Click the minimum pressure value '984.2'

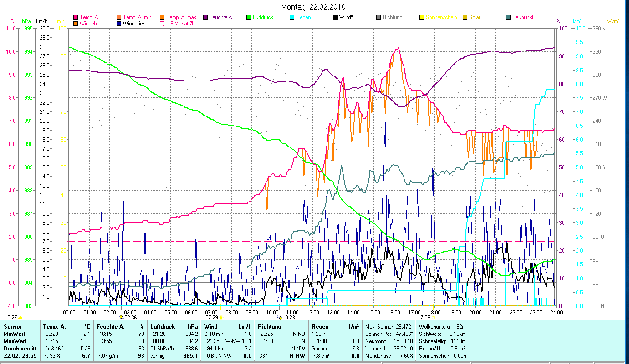pyautogui.click(x=191, y=334)
